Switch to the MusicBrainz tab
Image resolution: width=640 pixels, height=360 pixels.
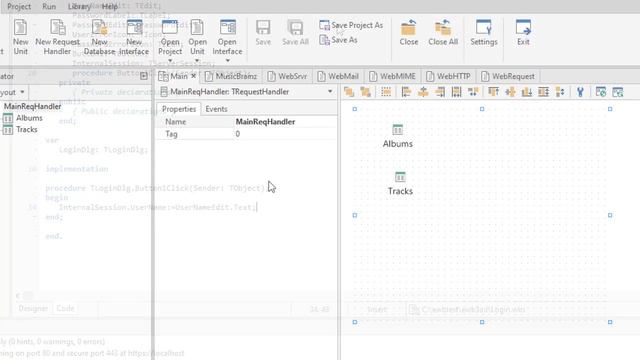(x=231, y=76)
